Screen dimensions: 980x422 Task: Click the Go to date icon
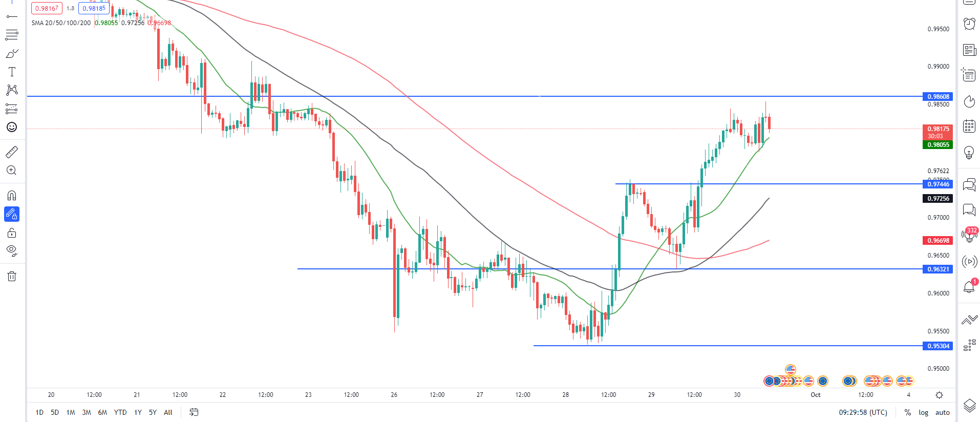click(x=194, y=412)
